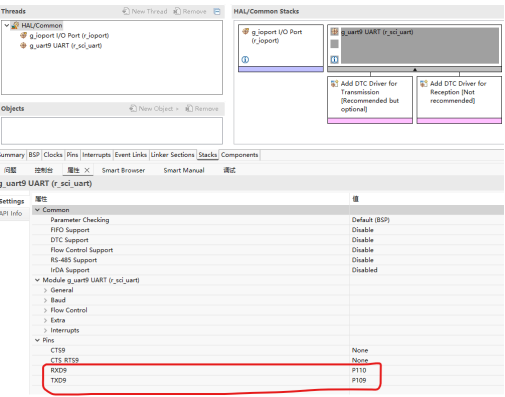
Task: Expand the Baud properties section
Action: pos(45,300)
